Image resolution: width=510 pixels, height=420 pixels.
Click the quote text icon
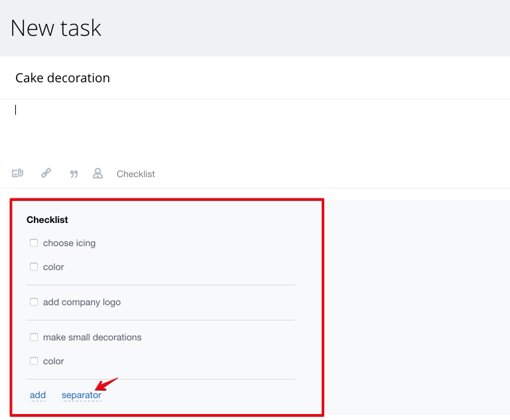click(x=74, y=174)
